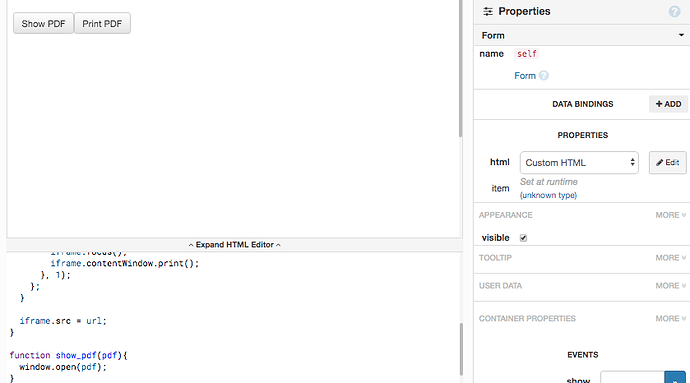Click the plus ADD data binding button
This screenshot has width=690, height=383.
point(668,104)
